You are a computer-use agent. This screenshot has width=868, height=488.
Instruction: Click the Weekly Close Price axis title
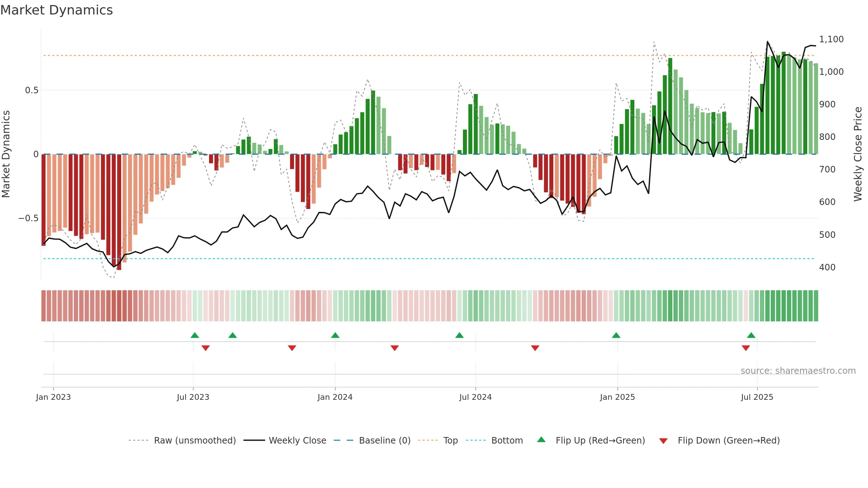click(x=858, y=154)
